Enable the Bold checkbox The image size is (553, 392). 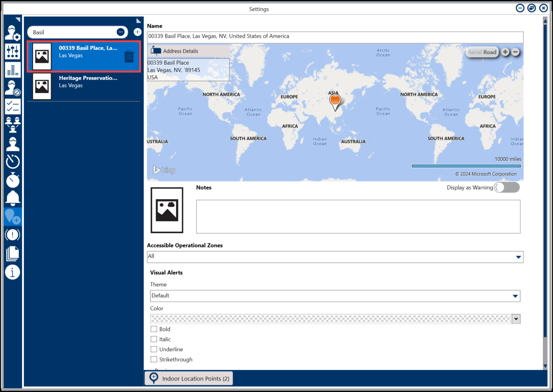(x=154, y=329)
